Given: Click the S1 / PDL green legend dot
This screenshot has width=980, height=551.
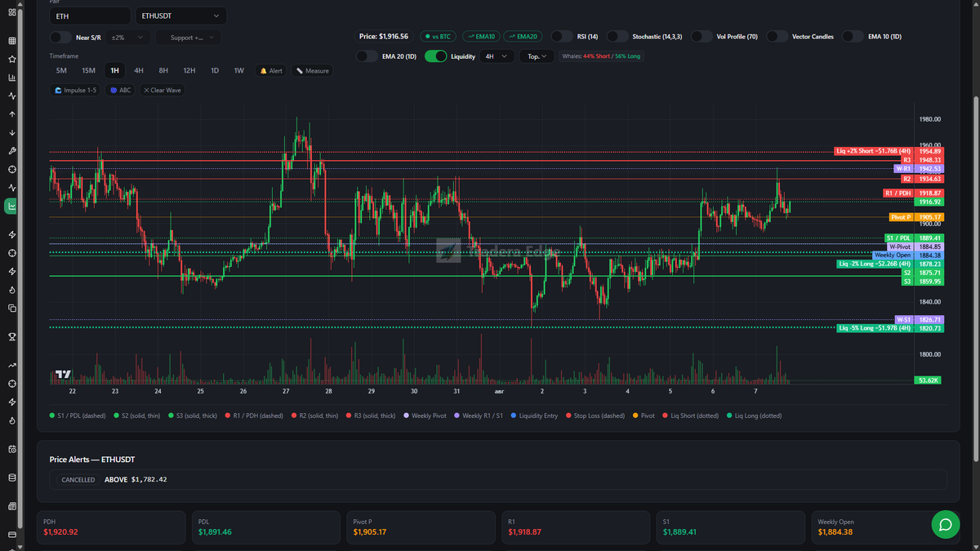Looking at the screenshot, I should point(52,415).
